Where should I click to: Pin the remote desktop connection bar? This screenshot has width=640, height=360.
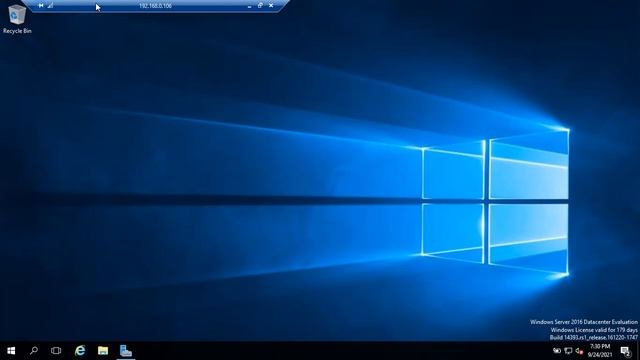pyautogui.click(x=41, y=6)
